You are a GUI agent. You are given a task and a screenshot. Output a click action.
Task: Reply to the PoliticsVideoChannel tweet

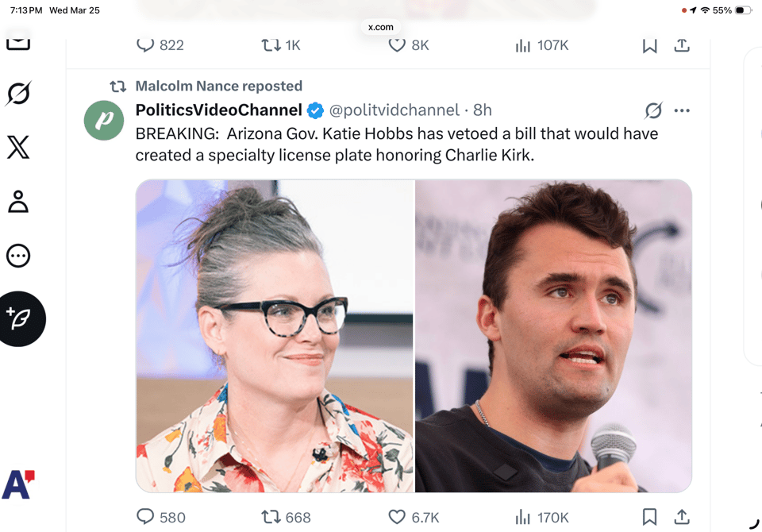click(x=145, y=517)
